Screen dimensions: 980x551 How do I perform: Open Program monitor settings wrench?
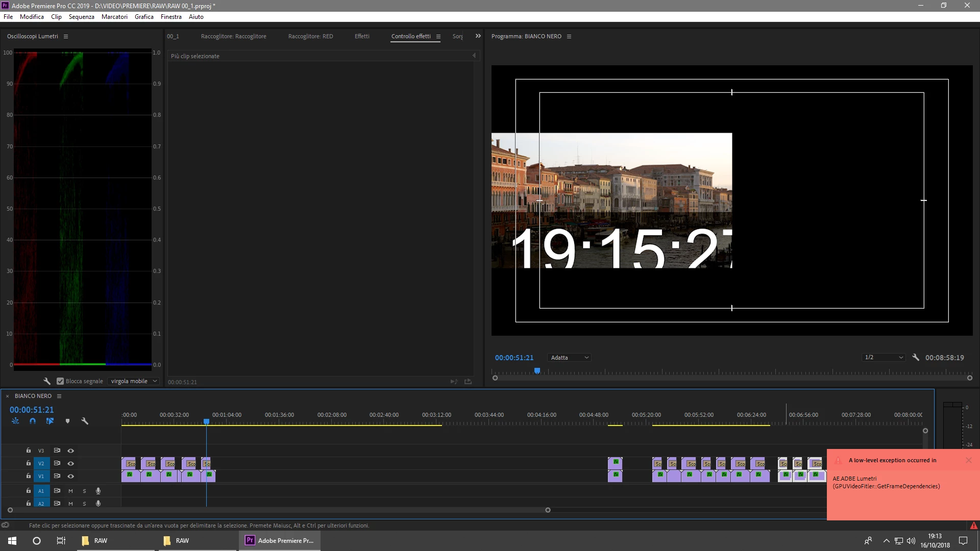pos(916,358)
